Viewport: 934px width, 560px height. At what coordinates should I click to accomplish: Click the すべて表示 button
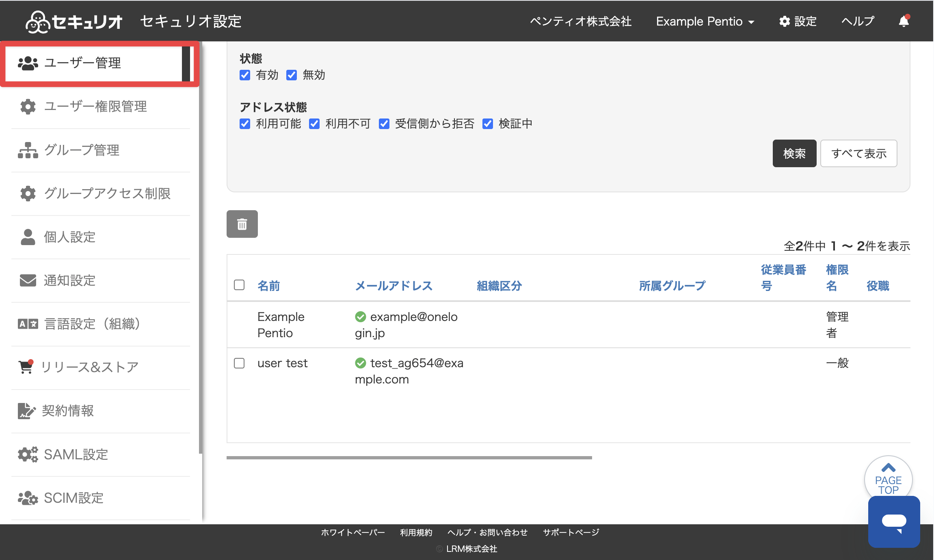(858, 153)
